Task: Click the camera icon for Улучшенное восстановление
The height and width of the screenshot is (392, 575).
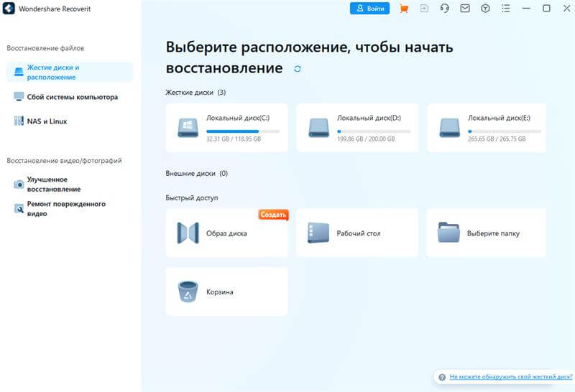Action: 19,185
